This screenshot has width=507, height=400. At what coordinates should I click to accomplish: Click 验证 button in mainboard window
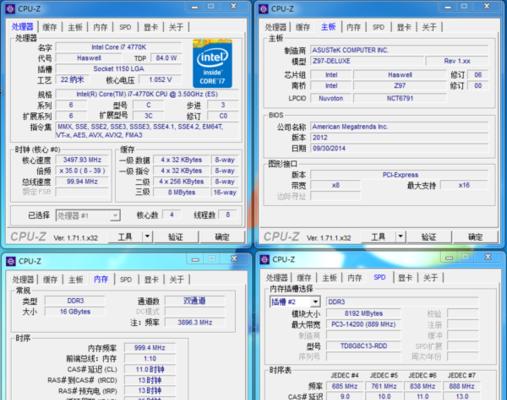[429, 237]
